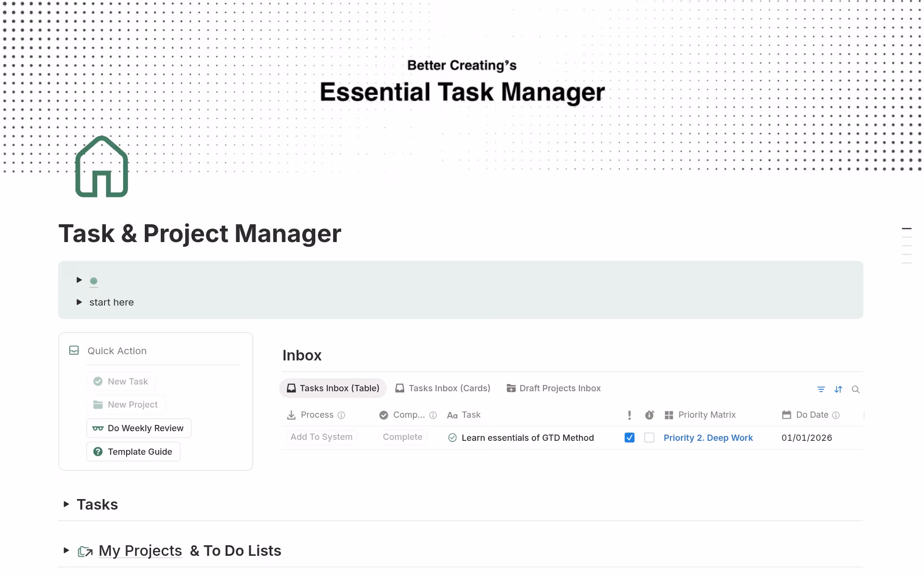
Task: Expand the My Projects & To Do Lists section
Action: pyautogui.click(x=66, y=551)
